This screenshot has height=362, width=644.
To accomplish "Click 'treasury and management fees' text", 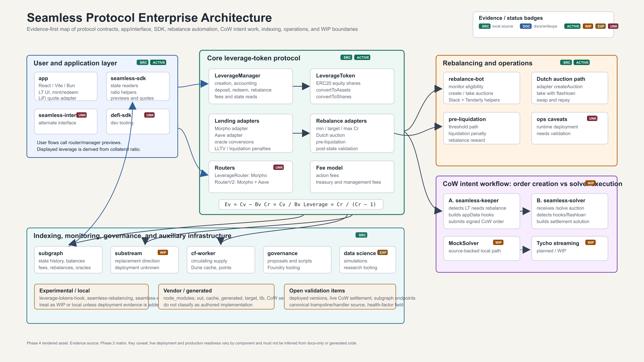I will pos(348,182).
